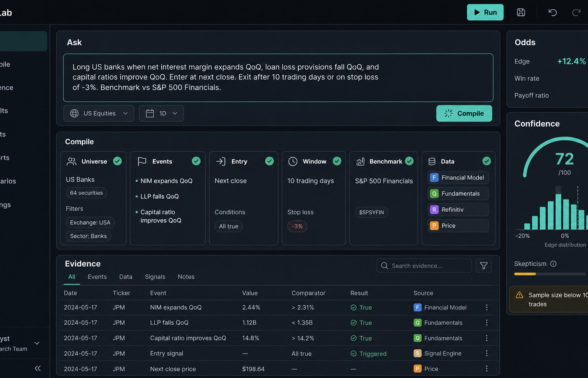Click the Search evidence field
588x378 pixels.
pos(424,265)
